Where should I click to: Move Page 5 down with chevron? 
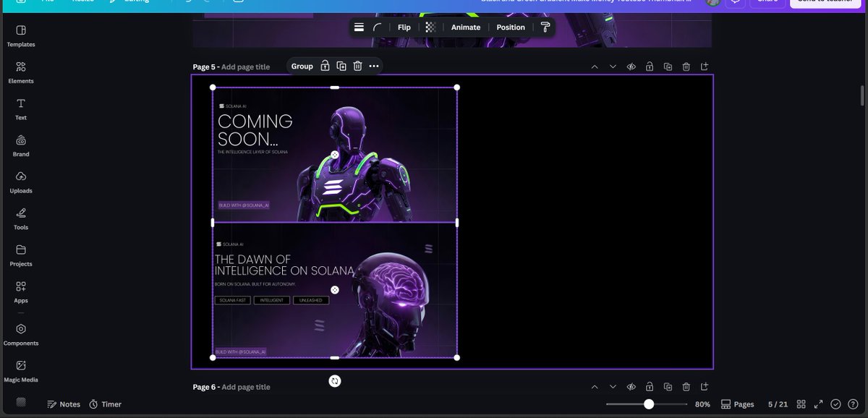click(613, 67)
